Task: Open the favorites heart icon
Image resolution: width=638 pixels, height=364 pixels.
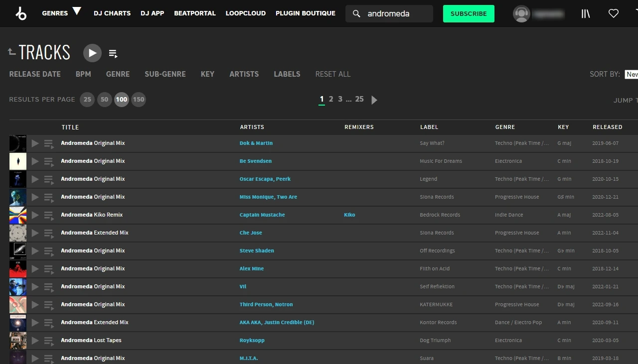Action: tap(614, 14)
